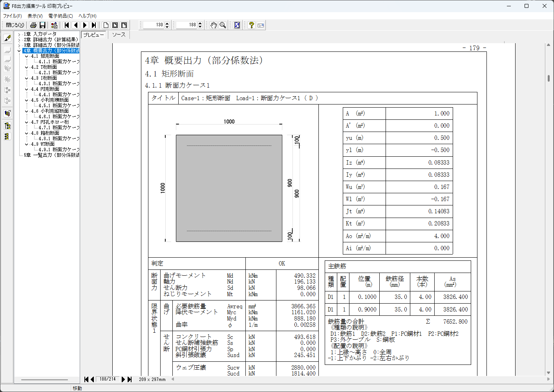554x392 pixels.
Task: Select the third page layout icon
Action: 124,25
